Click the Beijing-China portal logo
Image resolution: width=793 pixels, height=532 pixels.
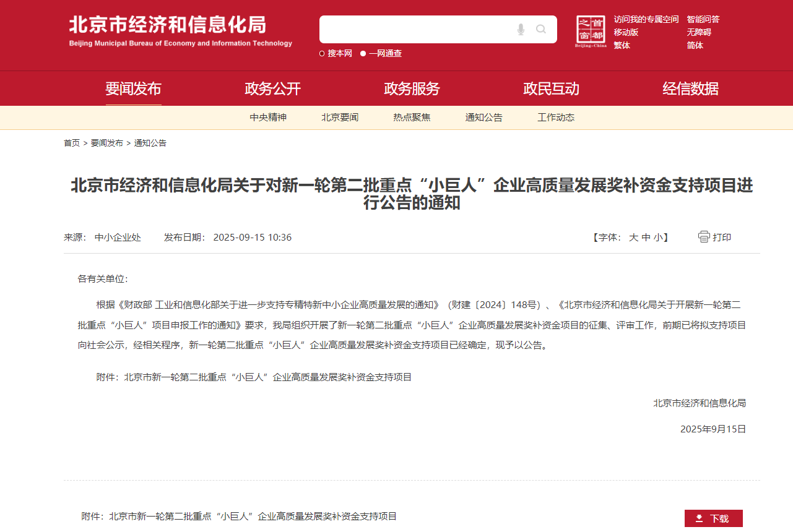coord(591,31)
